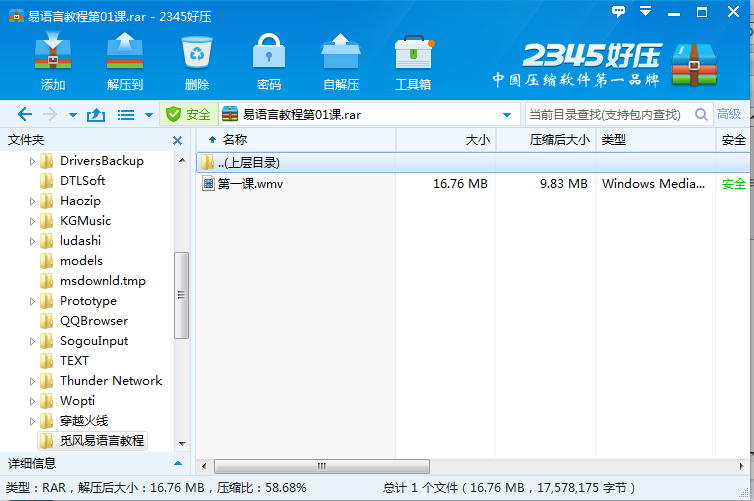The width and height of the screenshot is (754, 501).
Task: Click the 解压到 (Extract to) icon
Action: pos(125,61)
